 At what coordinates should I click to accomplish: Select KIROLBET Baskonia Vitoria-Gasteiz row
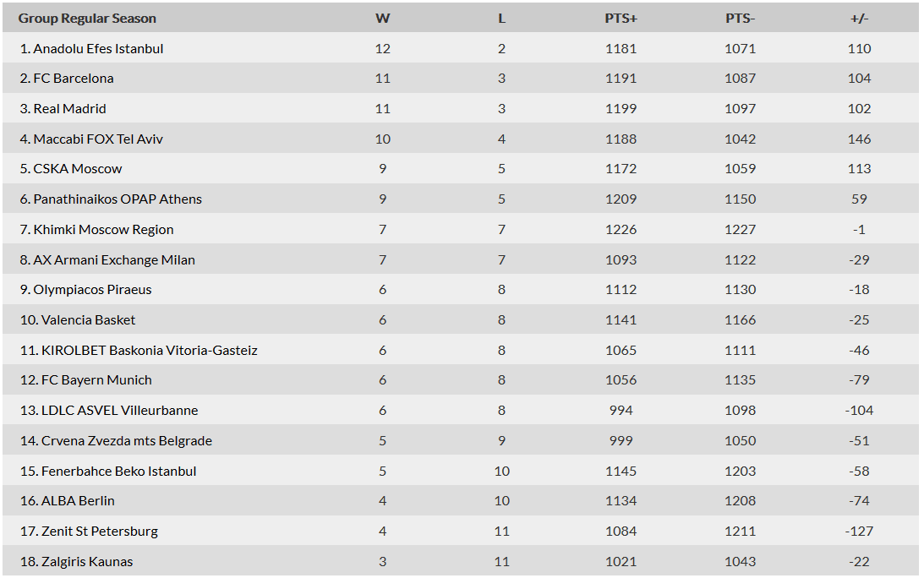(x=461, y=351)
